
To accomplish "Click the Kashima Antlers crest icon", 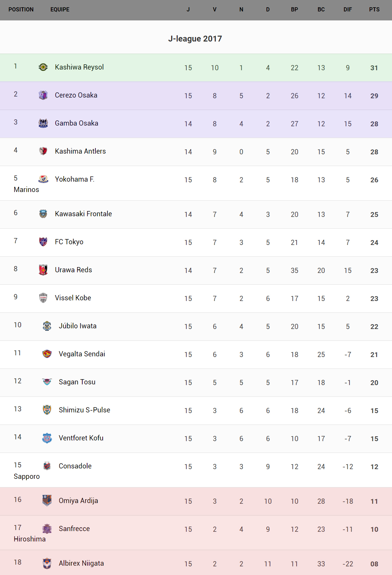I will [x=43, y=151].
